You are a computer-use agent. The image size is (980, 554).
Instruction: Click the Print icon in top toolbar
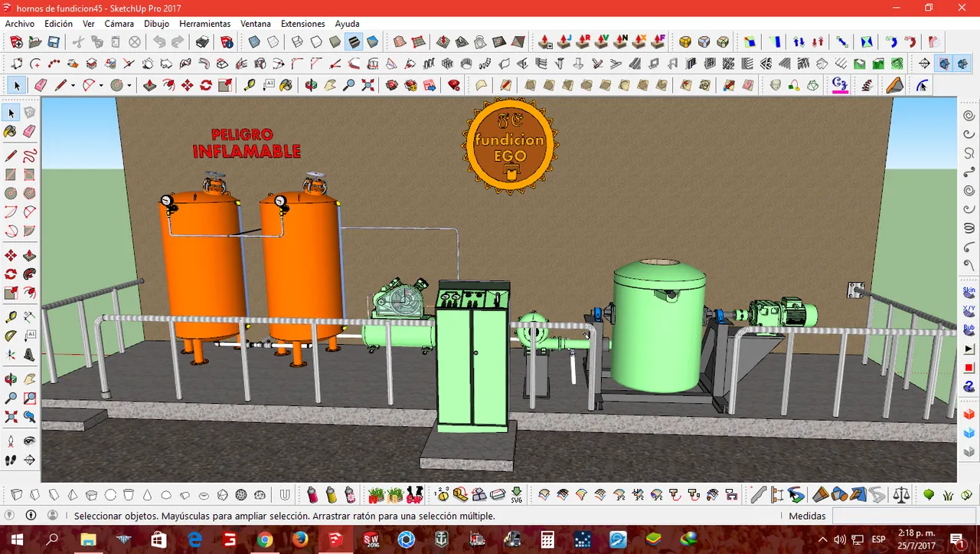tap(202, 42)
